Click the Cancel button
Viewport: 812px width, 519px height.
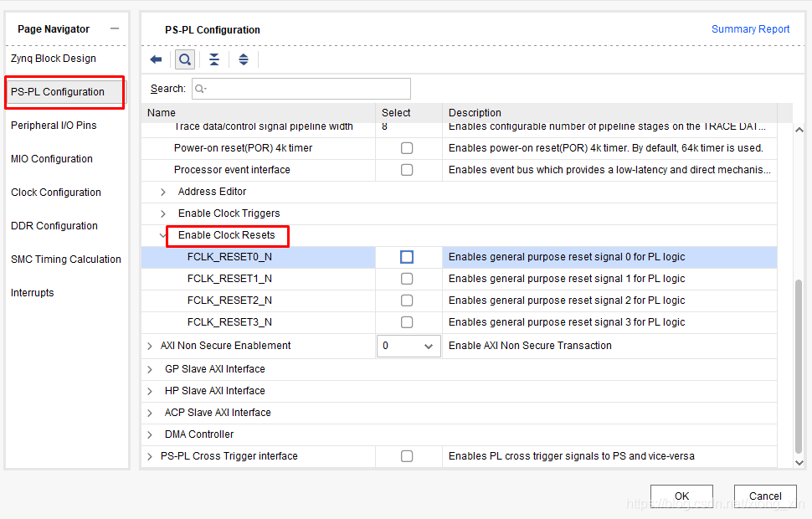(765, 496)
